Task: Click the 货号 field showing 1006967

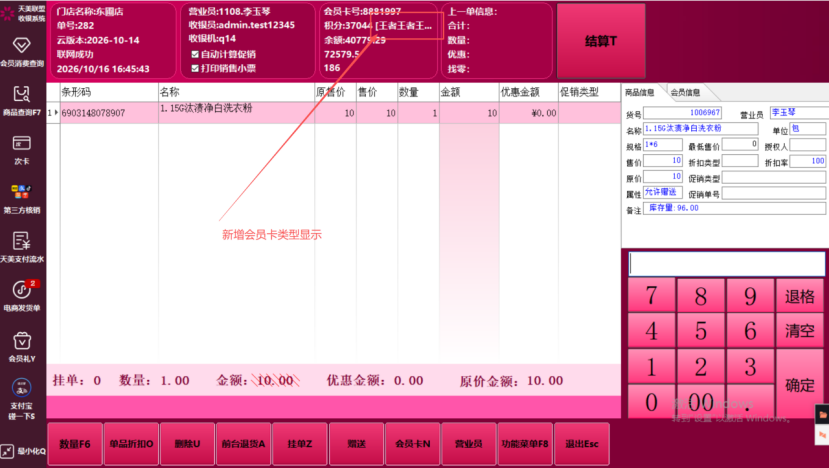Action: pyautogui.click(x=682, y=113)
